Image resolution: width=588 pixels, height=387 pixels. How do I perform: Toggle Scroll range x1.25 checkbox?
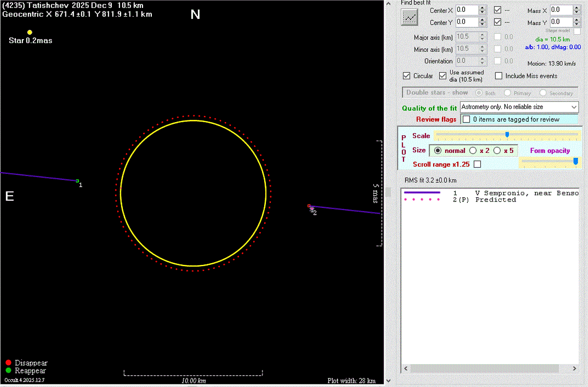[x=477, y=164]
